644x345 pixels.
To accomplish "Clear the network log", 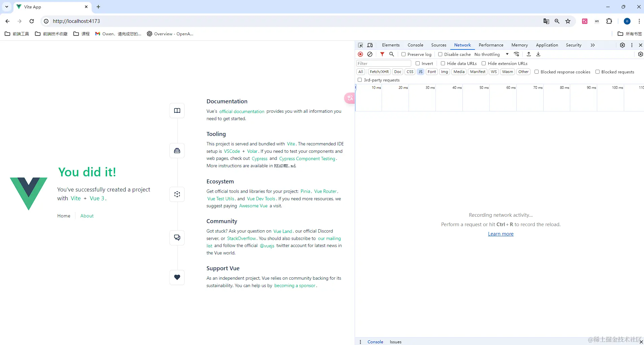I will [x=370, y=54].
